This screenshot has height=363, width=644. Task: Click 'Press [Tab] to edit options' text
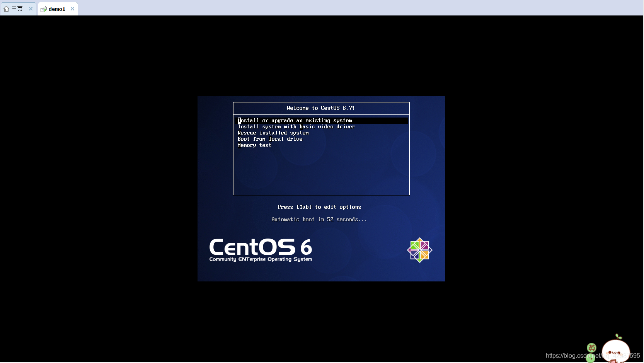click(x=319, y=207)
